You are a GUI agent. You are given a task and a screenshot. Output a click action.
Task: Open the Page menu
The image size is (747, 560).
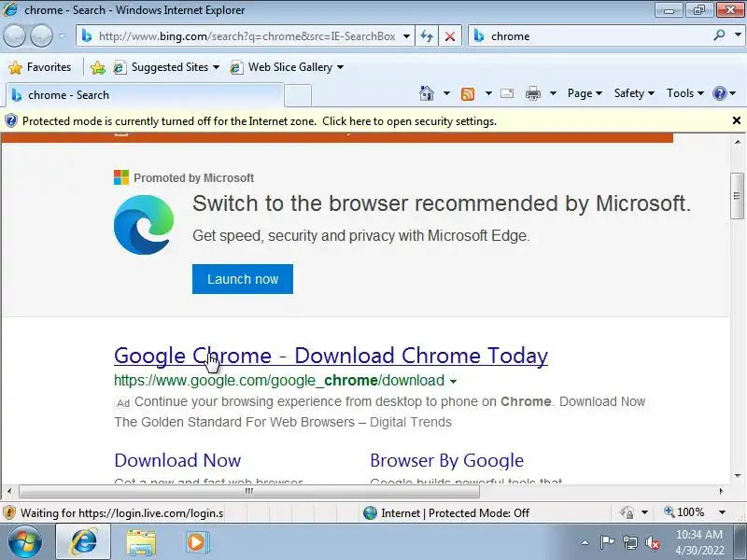(585, 93)
